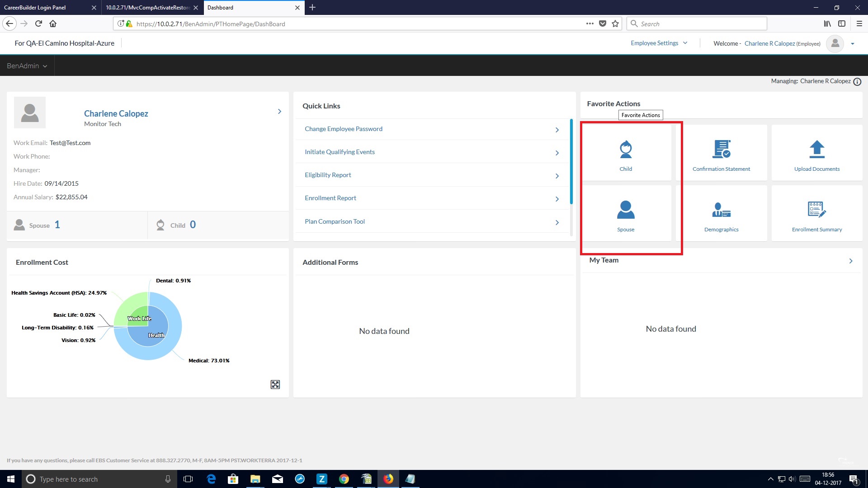The width and height of the screenshot is (868, 488).
Task: Open the Employee Settings dropdown
Action: [659, 43]
